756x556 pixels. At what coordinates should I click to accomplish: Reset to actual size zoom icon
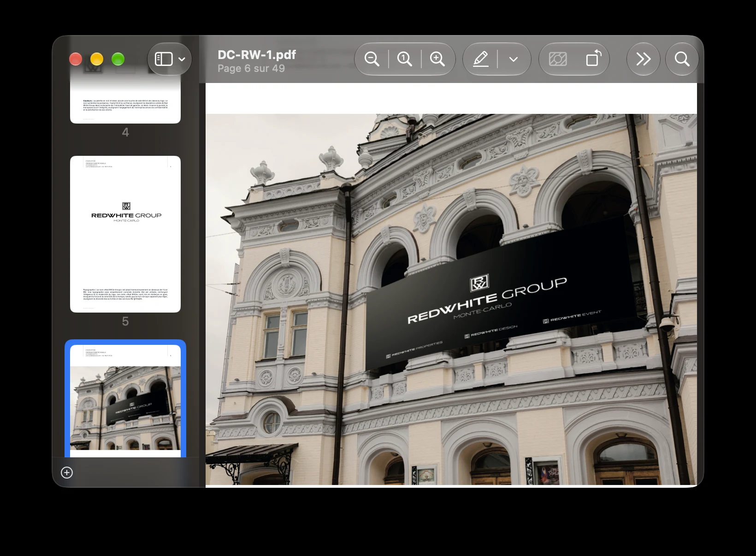[x=405, y=59]
